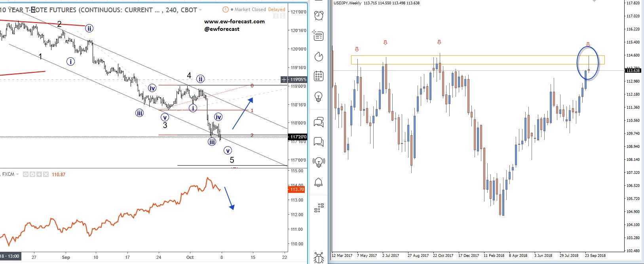Expand the T-Note Futures title dropdown arrow
644x264 pixels.
click(200, 10)
